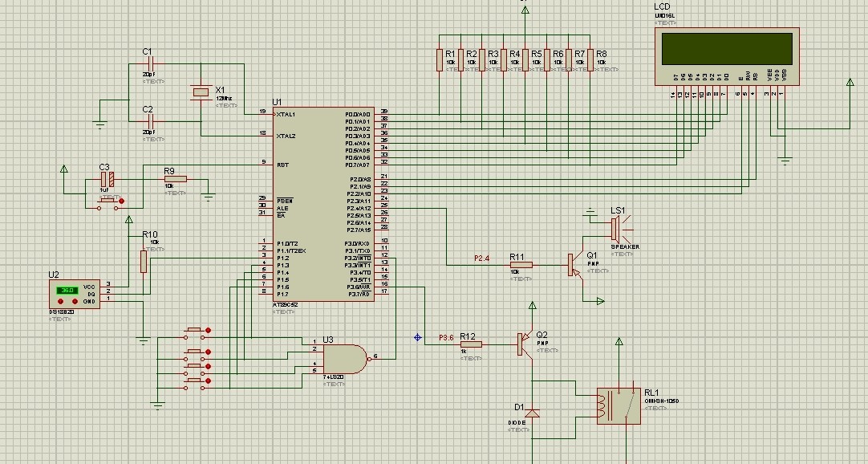This screenshot has height=464, width=868.
Task: Click the 'P3.2/INT0' pin label on U1
Action: (358, 258)
